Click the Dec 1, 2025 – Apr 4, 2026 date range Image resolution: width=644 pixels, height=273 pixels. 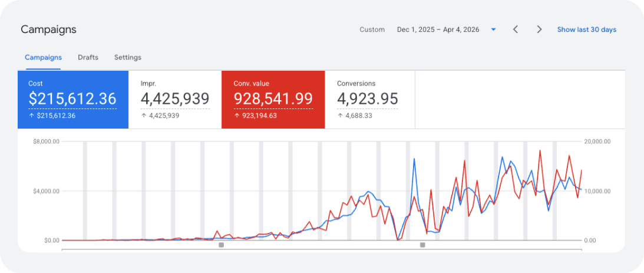(x=438, y=29)
